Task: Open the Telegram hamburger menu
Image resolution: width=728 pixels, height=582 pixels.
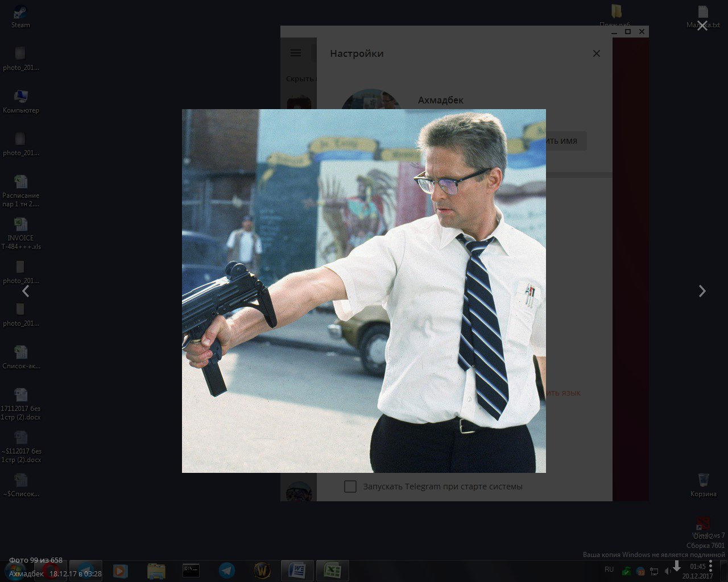Action: tap(296, 53)
